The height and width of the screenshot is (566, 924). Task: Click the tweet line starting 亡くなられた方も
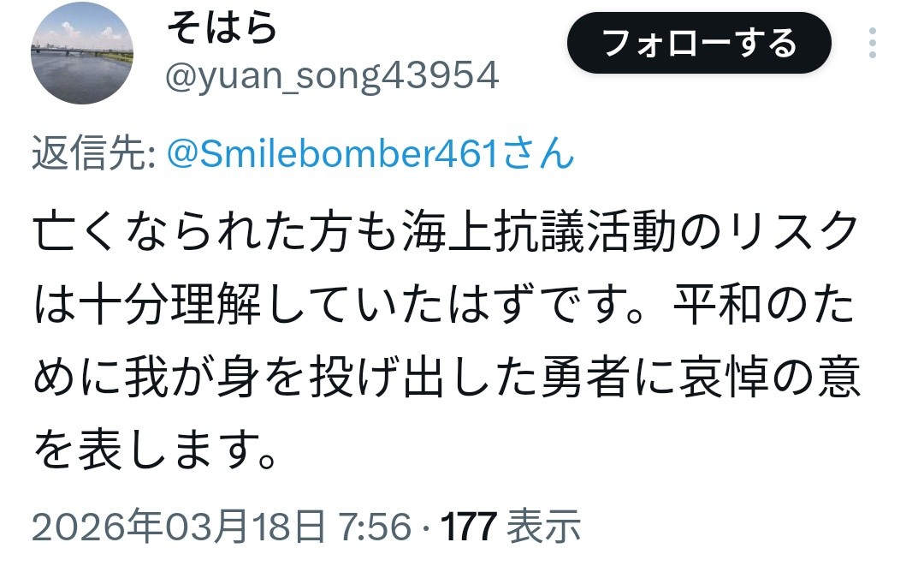446,232
